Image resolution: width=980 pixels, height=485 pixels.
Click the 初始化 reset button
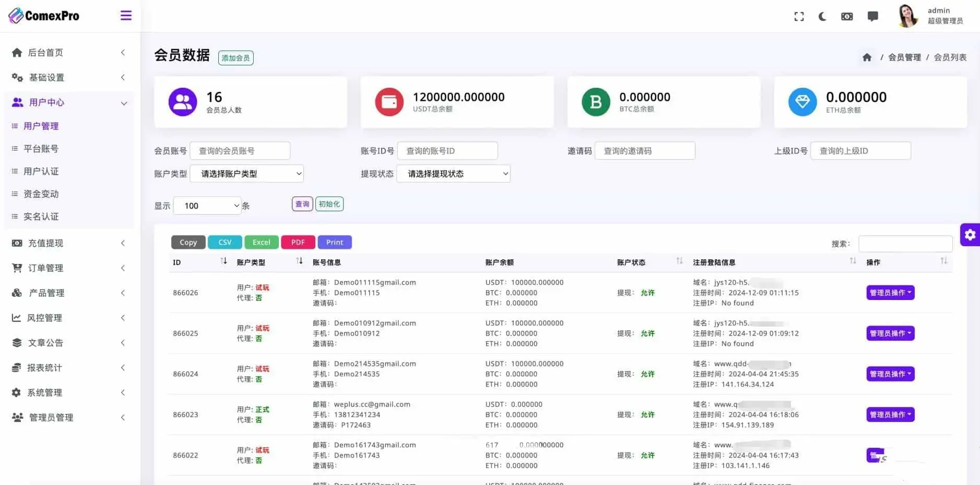click(329, 204)
